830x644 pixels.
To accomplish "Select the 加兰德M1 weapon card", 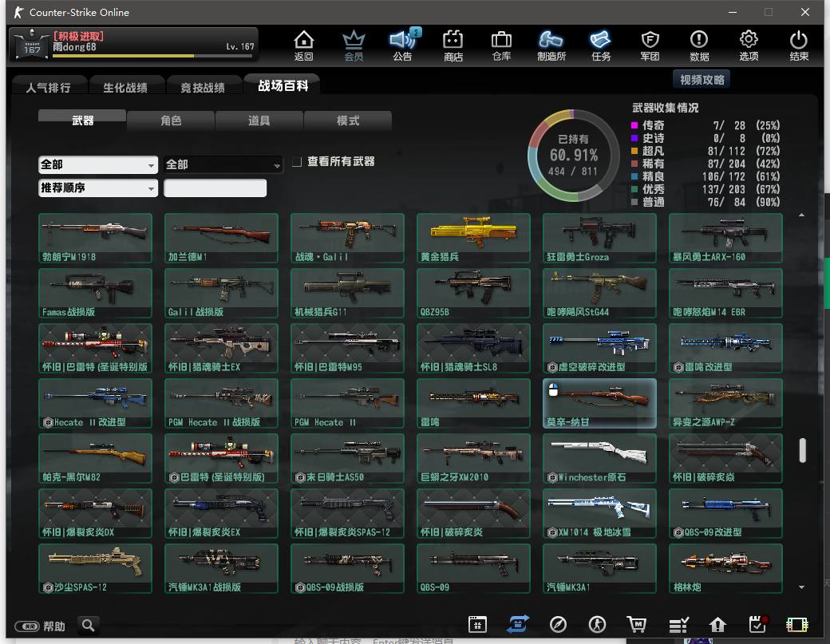I will [x=221, y=238].
